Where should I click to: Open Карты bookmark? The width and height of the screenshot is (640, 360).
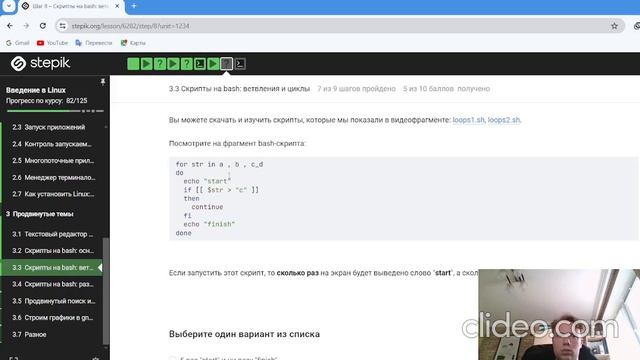133,43
